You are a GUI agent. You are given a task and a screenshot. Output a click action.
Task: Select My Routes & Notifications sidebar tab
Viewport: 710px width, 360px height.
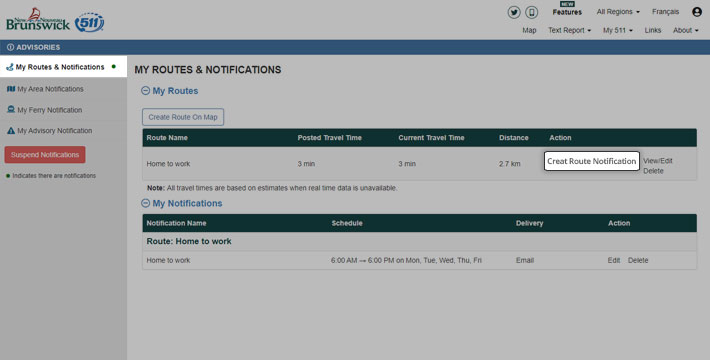63,67
